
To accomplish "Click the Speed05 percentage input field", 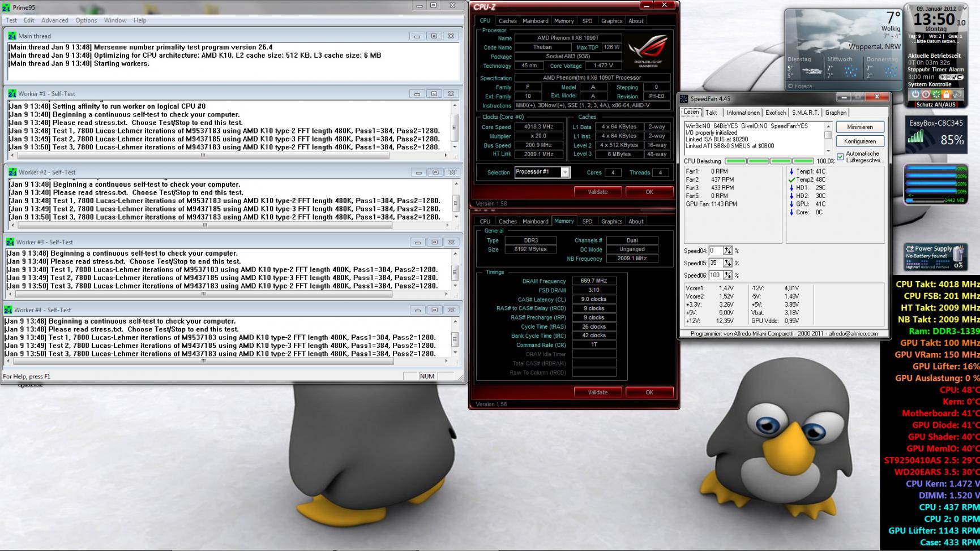I will pos(716,263).
